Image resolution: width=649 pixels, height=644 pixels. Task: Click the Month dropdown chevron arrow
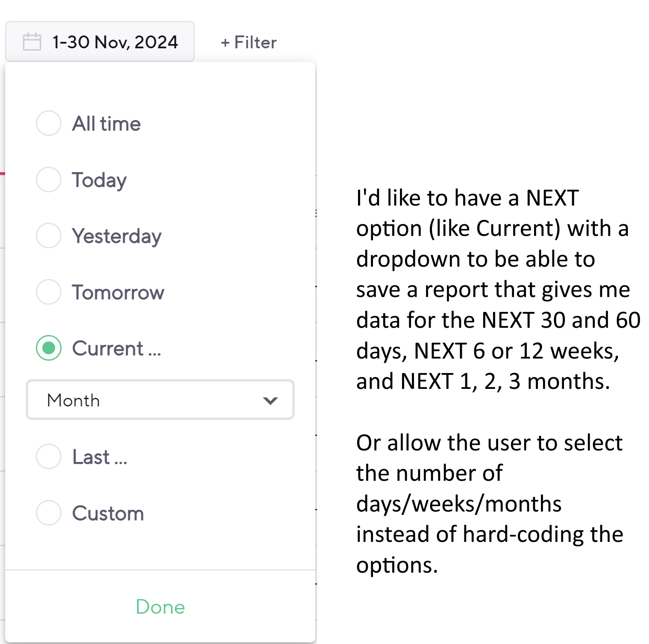[x=270, y=400]
